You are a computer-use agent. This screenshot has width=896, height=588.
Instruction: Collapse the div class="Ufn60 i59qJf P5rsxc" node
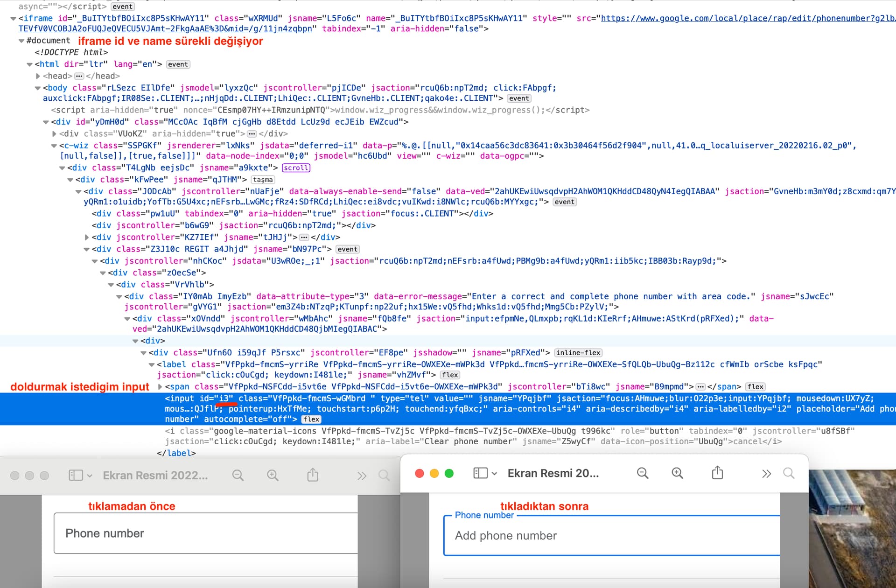[144, 353]
